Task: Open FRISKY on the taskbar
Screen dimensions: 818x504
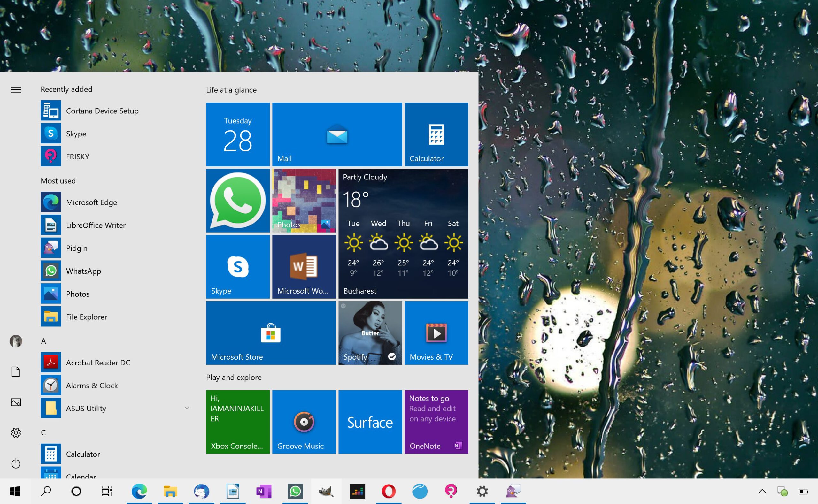Action: [451, 491]
